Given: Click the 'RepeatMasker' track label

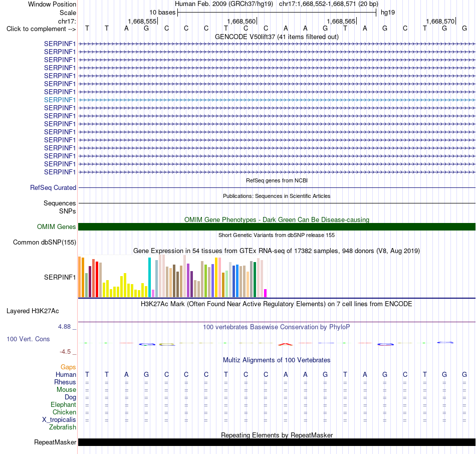Looking at the screenshot, I should (x=55, y=442).
